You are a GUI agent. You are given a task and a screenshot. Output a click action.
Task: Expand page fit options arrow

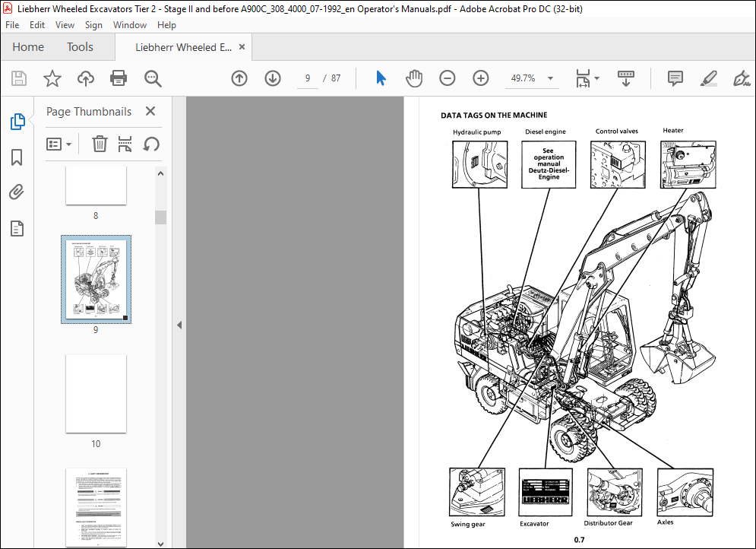click(x=597, y=78)
